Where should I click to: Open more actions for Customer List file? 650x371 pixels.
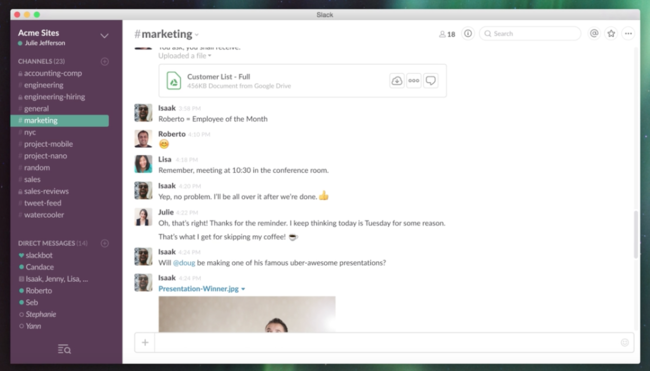pos(414,80)
